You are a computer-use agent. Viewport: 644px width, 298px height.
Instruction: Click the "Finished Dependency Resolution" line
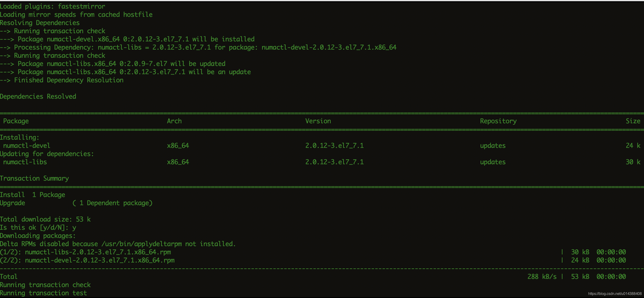coord(62,80)
